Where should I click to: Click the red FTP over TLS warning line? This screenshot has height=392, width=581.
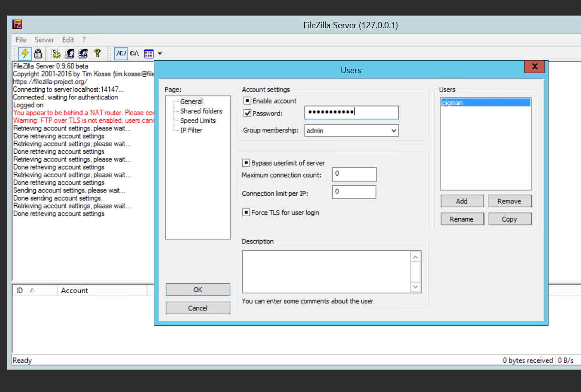(84, 120)
